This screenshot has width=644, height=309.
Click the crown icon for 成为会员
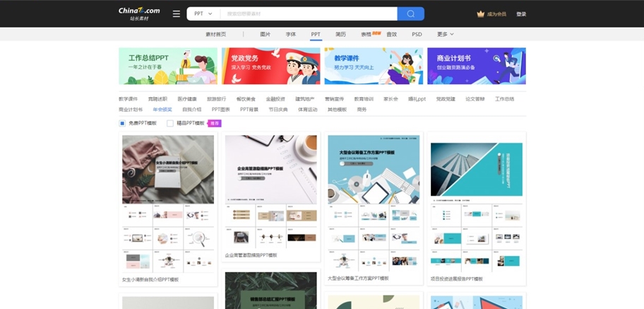click(x=481, y=13)
